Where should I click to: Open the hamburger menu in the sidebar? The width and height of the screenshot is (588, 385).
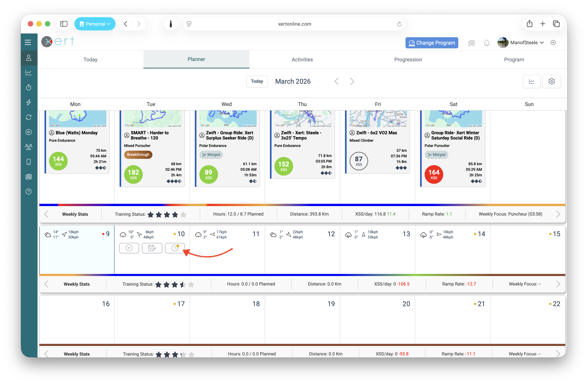(x=28, y=42)
